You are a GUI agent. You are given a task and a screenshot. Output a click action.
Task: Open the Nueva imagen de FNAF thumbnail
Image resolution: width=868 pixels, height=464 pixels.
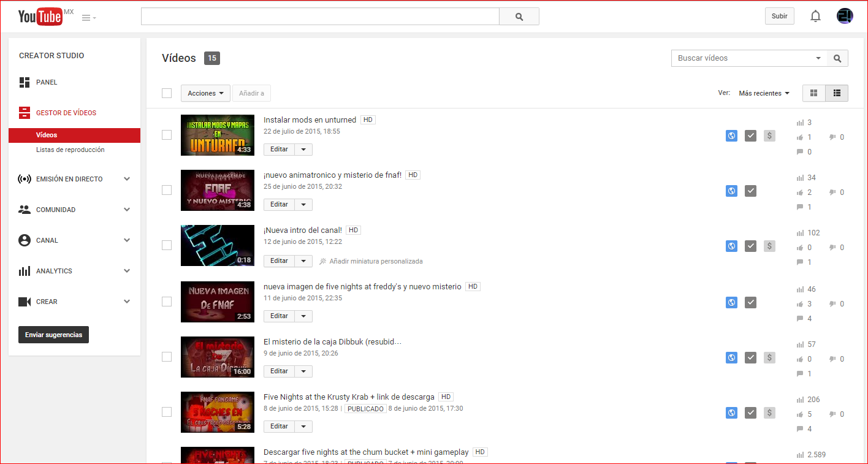(218, 302)
